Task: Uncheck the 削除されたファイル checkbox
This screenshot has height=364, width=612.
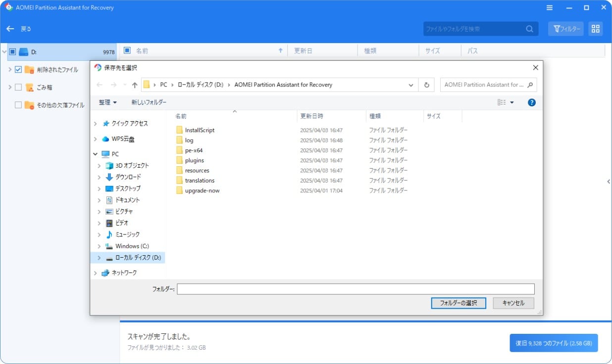Action: (x=18, y=70)
